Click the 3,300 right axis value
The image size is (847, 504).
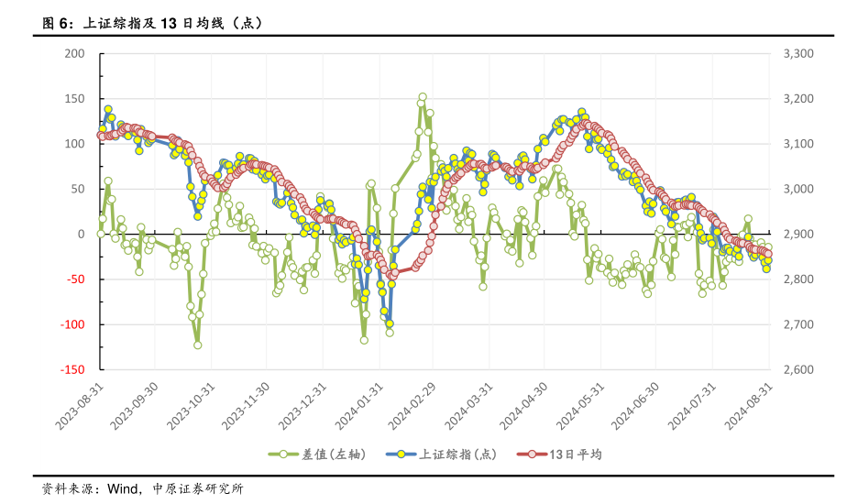pyautogui.click(x=798, y=54)
